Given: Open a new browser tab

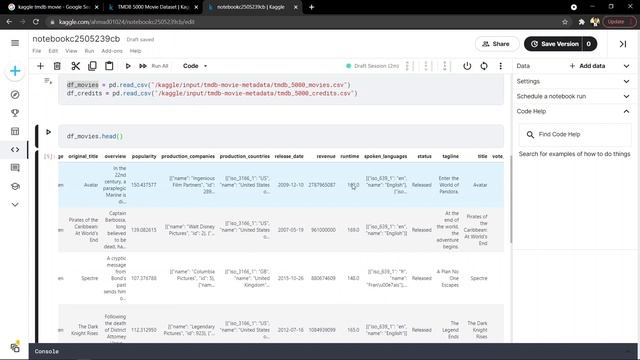Looking at the screenshot, I should 311,7.
